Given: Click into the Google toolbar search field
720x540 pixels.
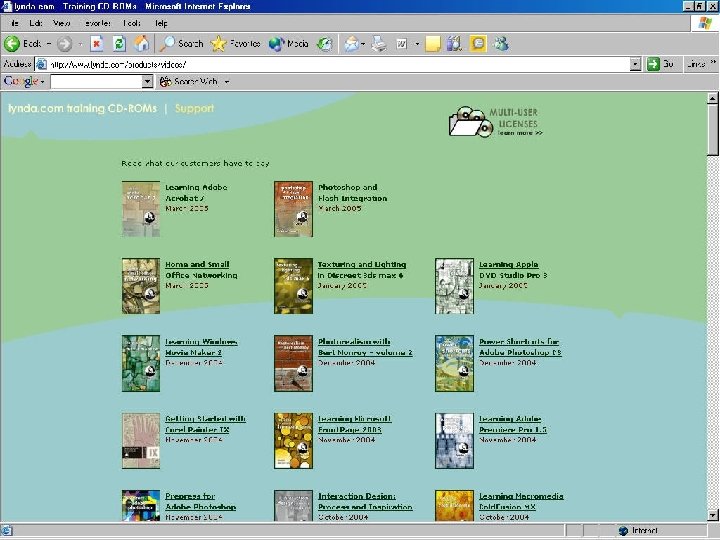Looking at the screenshot, I should (96, 82).
